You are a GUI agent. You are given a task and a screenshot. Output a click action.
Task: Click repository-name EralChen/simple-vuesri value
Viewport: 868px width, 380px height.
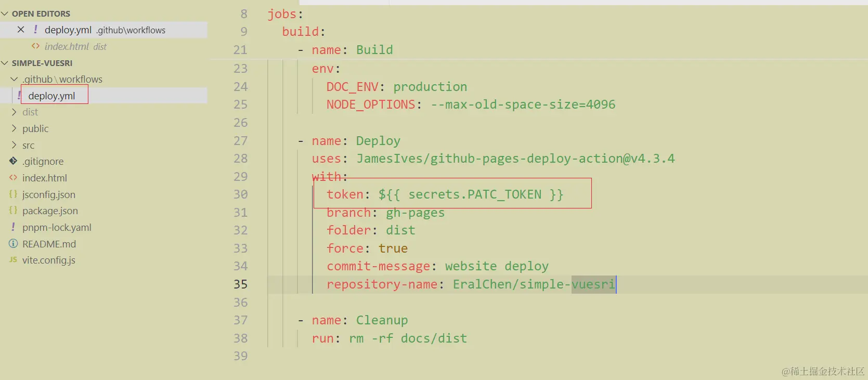point(534,284)
